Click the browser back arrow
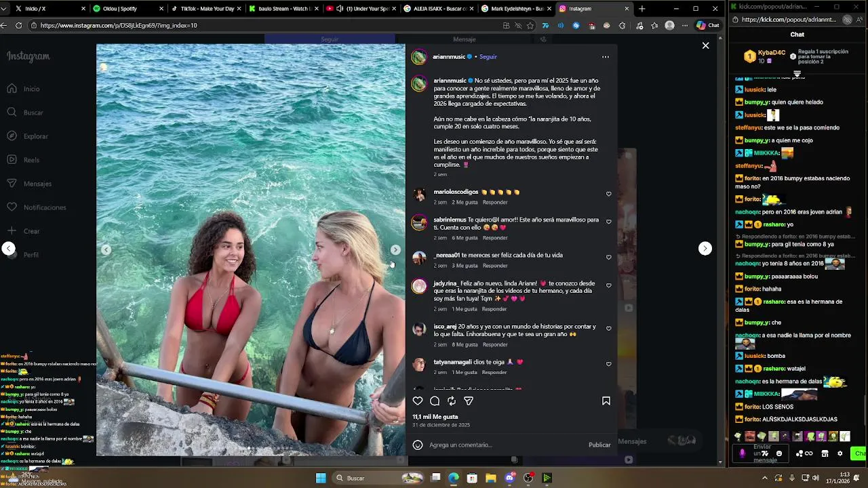The height and width of the screenshot is (488, 868). point(4,25)
